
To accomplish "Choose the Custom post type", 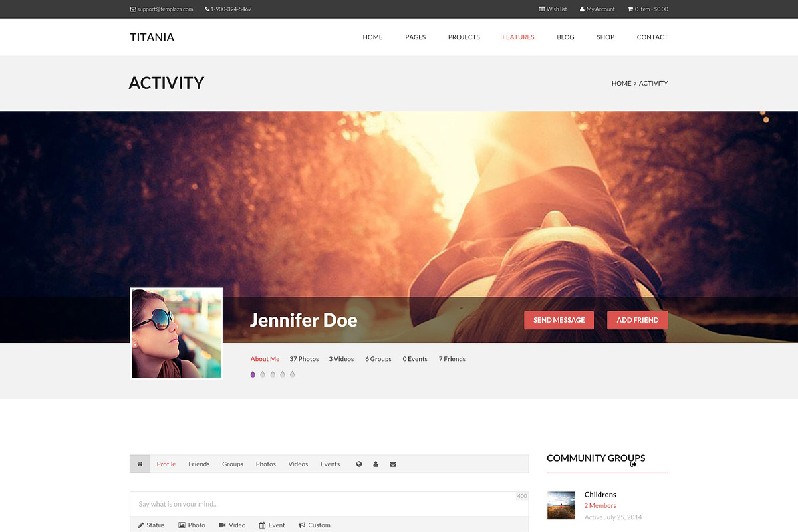I will [314, 525].
